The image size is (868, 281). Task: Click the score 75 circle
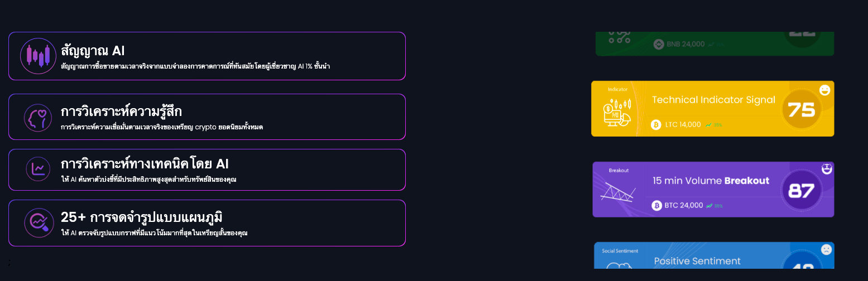pyautogui.click(x=801, y=109)
